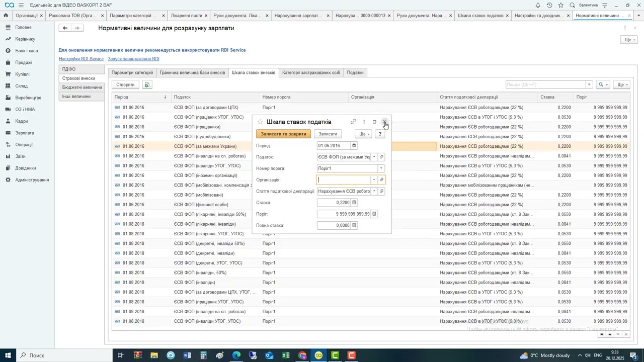Switch to Категорії застрахованих осіб tab

coord(311,72)
